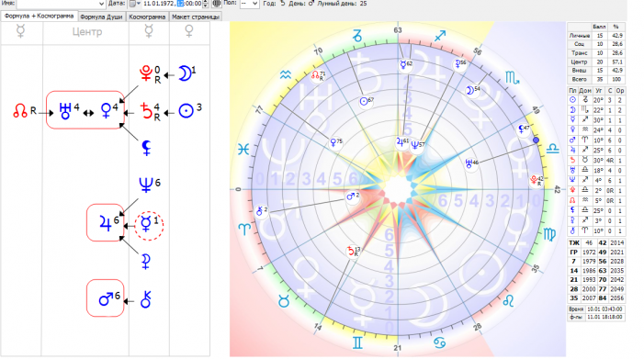644x359 pixels.
Task: Select the Формула + Космограмма tab
Action: tap(39, 16)
